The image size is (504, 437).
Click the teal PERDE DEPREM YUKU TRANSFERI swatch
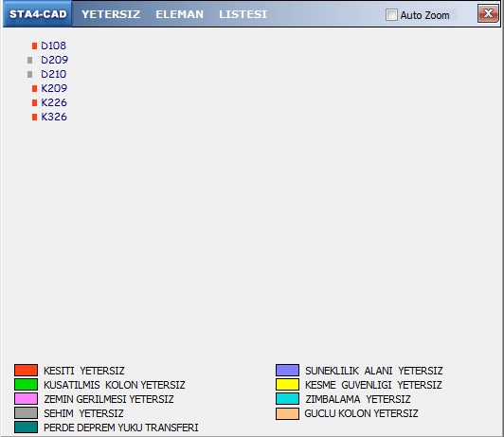(x=26, y=427)
